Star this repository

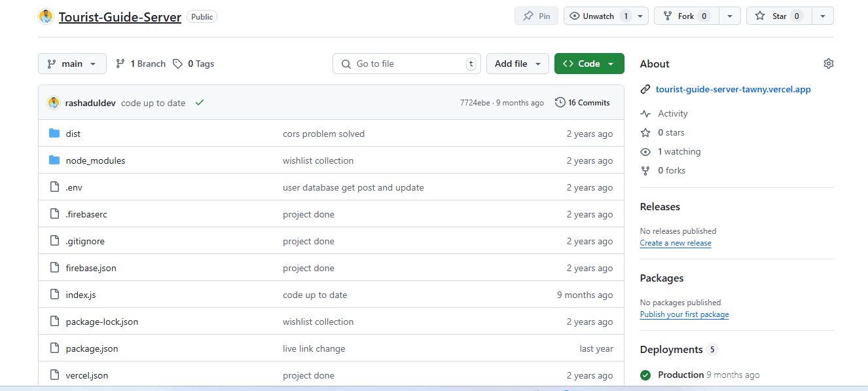(779, 16)
